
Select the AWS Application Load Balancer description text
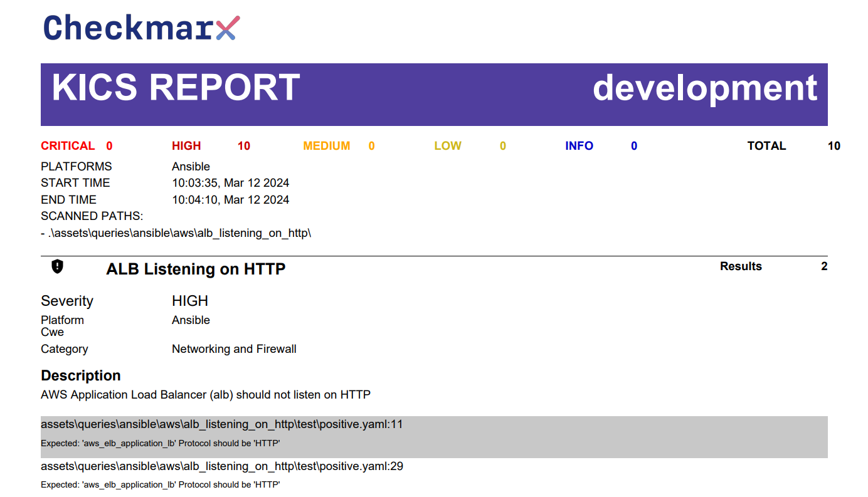coord(206,395)
